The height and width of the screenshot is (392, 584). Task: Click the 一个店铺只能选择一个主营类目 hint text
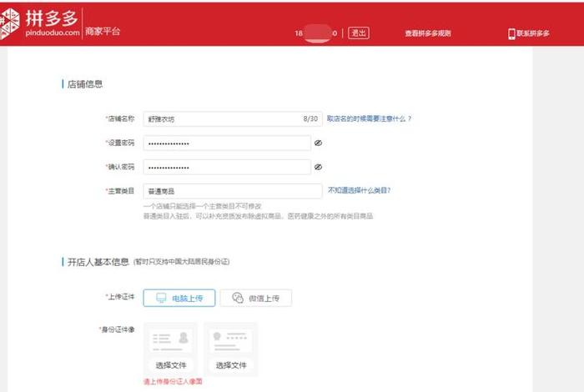click(202, 206)
